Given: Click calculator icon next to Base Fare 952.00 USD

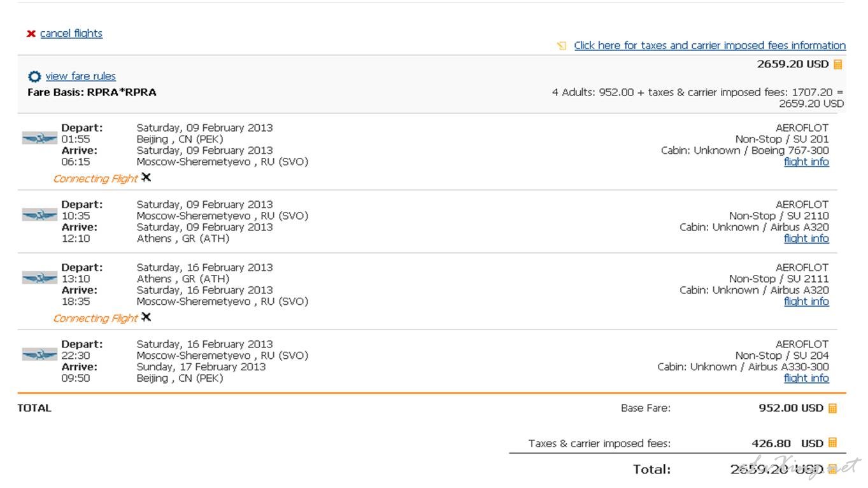Looking at the screenshot, I should pos(832,408).
